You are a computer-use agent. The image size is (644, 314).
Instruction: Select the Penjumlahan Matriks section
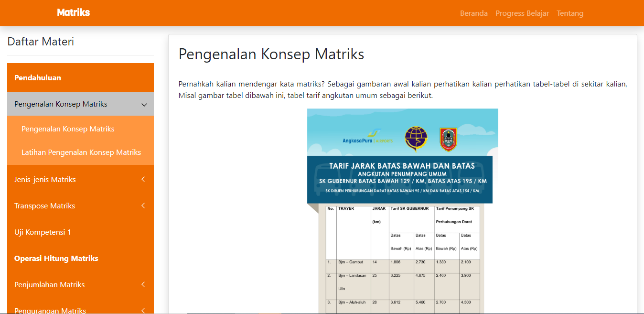coord(49,285)
